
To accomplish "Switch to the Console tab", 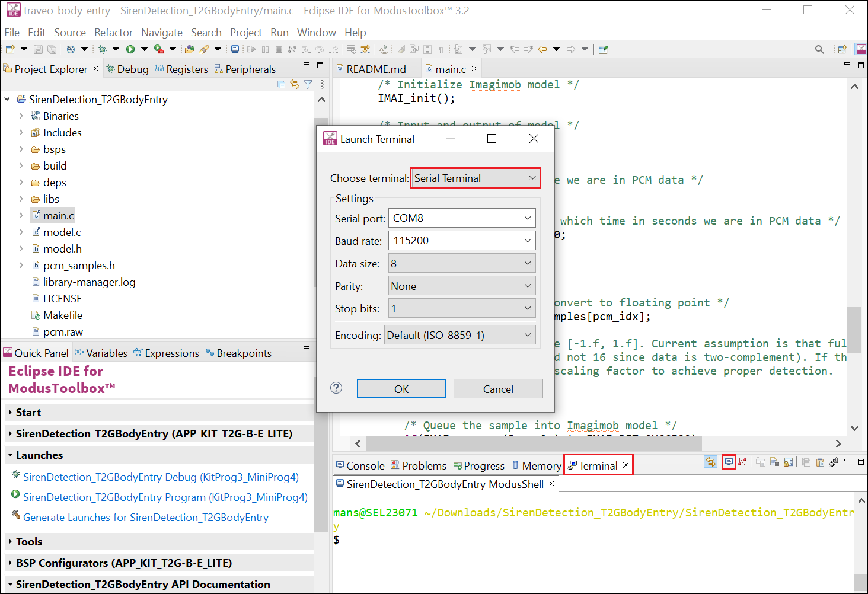I will pyautogui.click(x=360, y=465).
